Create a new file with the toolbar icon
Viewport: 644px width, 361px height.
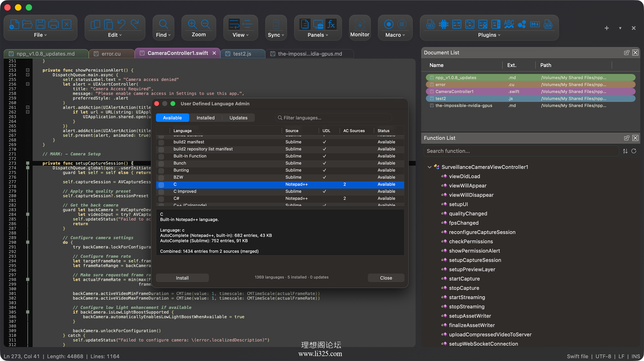tap(14, 24)
